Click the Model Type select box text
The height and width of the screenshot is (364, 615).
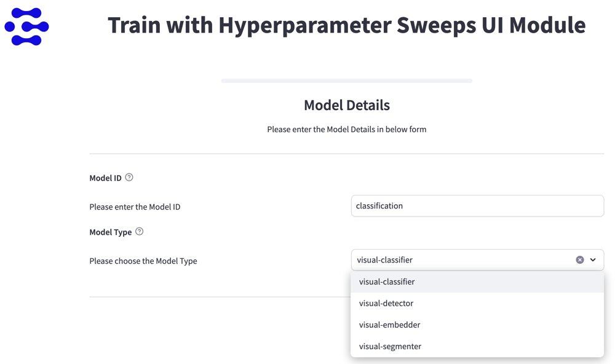(x=385, y=260)
